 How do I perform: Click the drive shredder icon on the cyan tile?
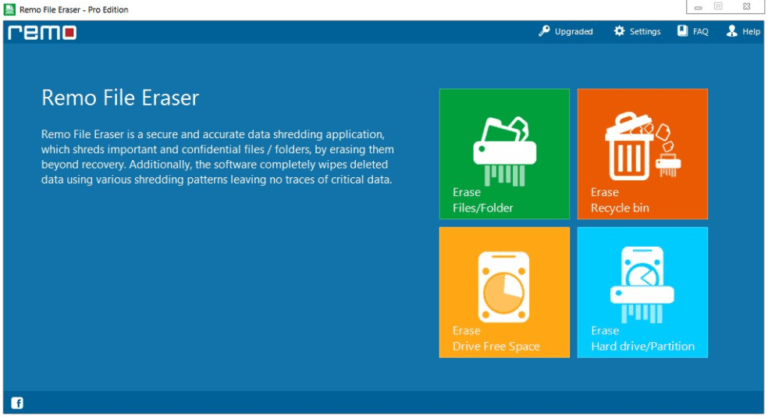[x=642, y=284]
